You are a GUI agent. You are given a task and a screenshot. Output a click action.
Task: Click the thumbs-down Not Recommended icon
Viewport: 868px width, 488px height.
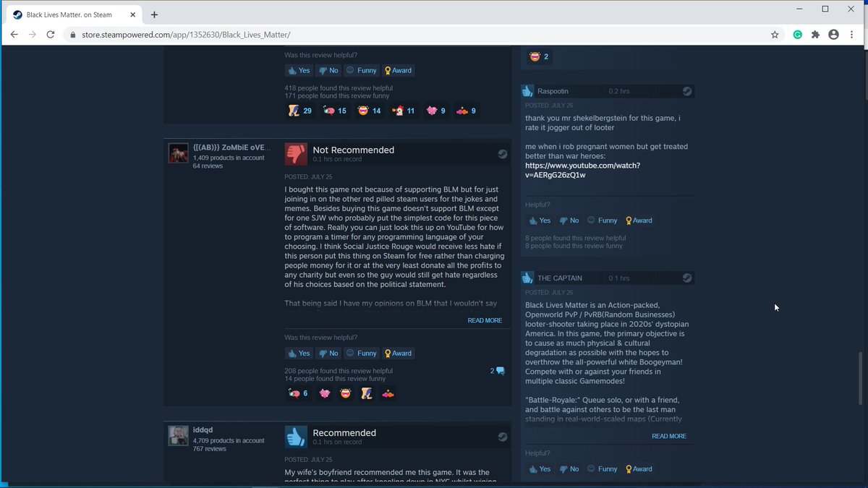tap(296, 154)
